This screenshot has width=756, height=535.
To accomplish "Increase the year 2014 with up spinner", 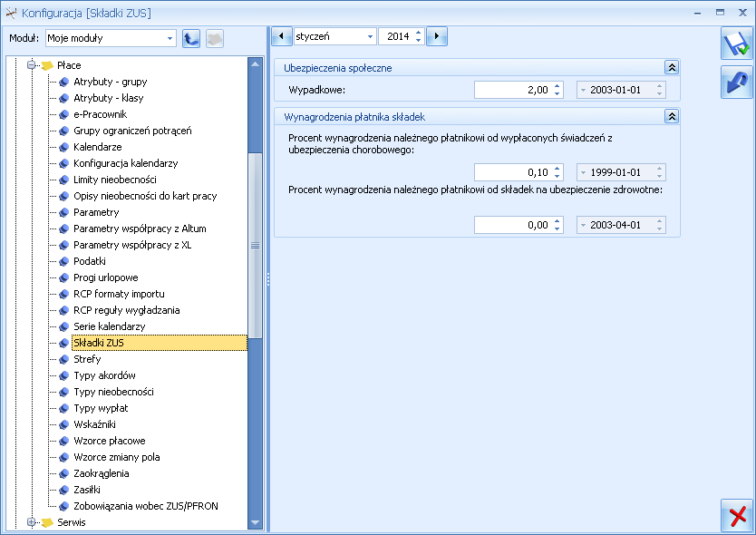I will click(x=419, y=33).
